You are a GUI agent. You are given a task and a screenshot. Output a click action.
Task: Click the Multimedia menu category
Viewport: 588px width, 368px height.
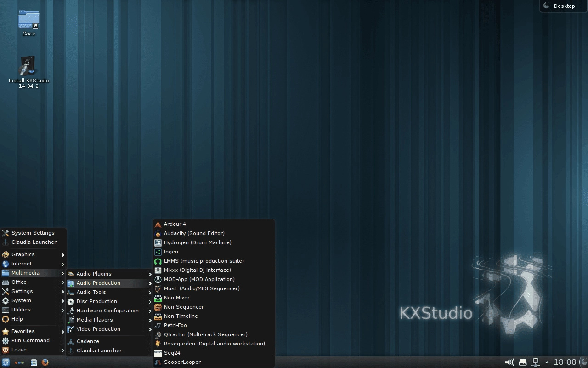(34, 273)
